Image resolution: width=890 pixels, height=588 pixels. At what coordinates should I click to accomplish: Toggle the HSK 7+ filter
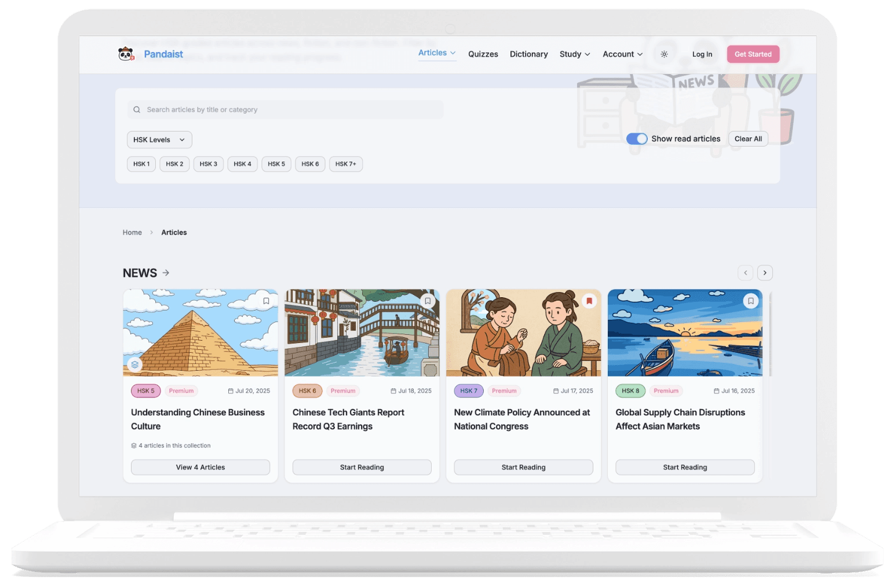tap(346, 164)
